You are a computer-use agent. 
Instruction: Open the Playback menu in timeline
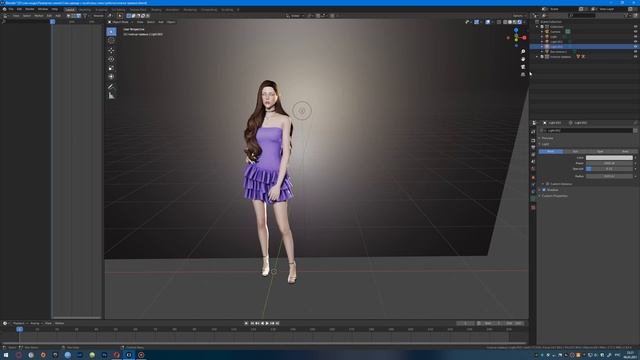pyautogui.click(x=19, y=323)
